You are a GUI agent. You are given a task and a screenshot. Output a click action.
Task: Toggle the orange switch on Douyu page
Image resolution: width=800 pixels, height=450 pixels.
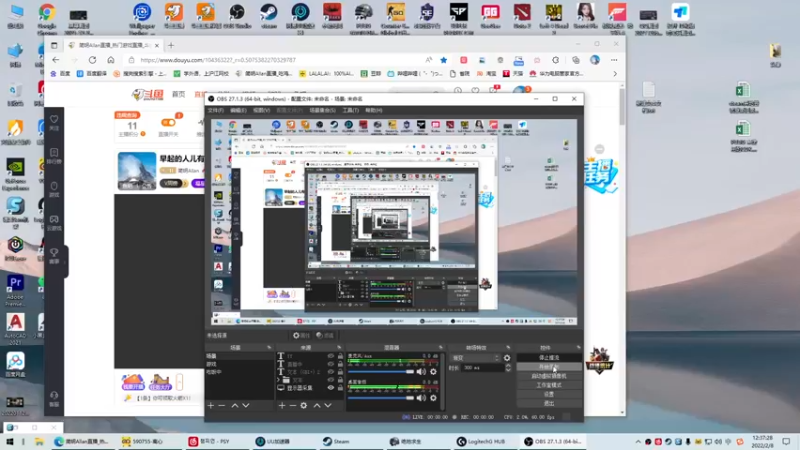[168, 122]
